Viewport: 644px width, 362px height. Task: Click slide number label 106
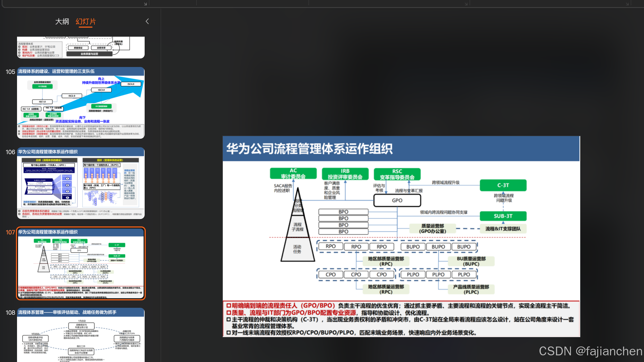coord(10,152)
